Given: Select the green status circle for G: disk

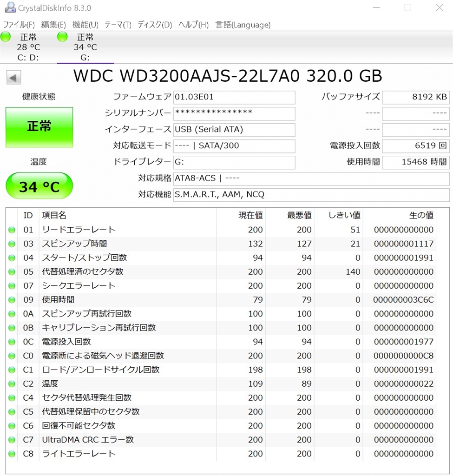Looking at the screenshot, I should point(62,37).
